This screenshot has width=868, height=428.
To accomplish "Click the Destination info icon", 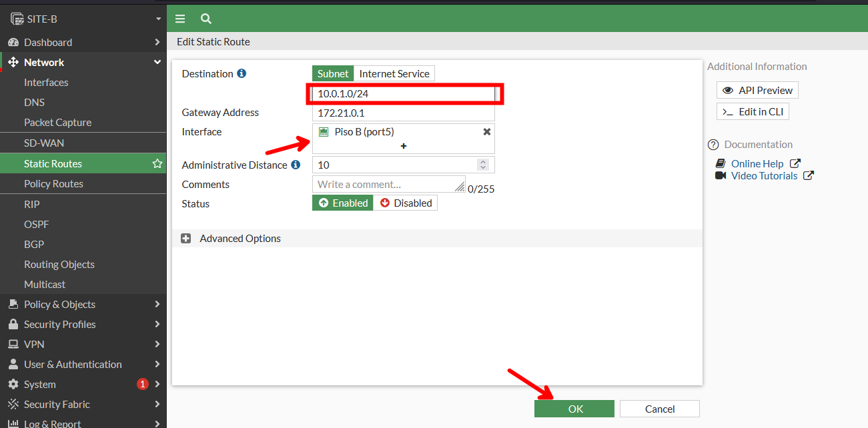I will pos(242,73).
